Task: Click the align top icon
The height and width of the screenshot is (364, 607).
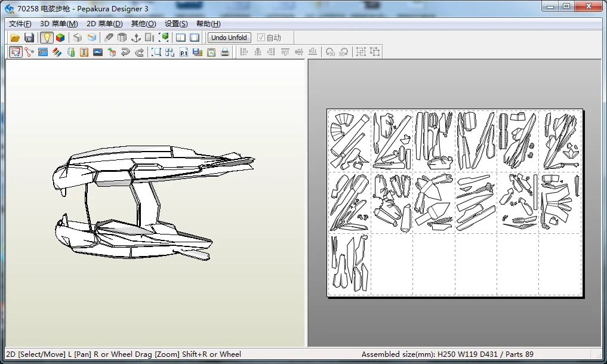Action: (x=285, y=52)
